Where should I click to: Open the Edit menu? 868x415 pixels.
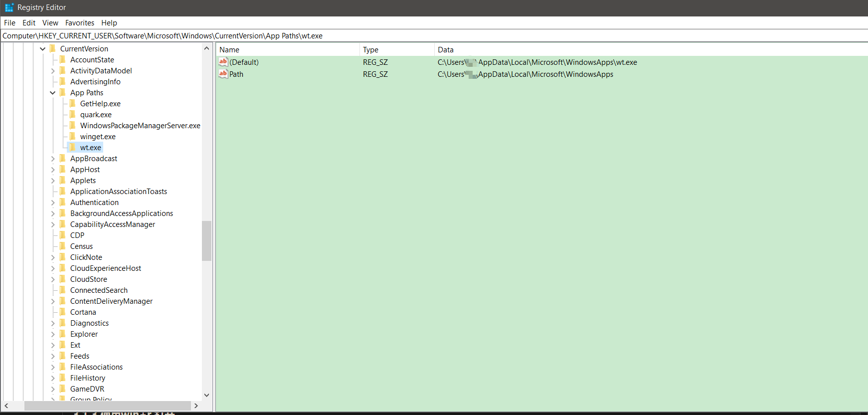(29, 23)
